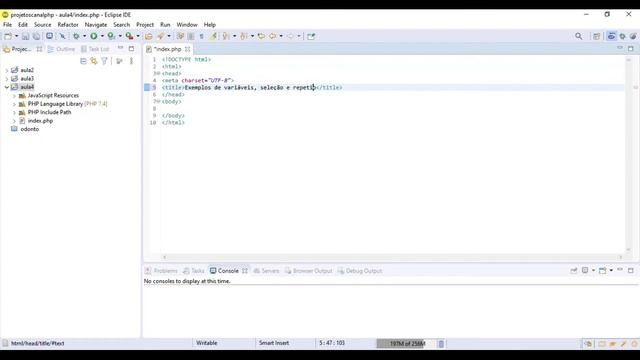Minimize the Project Explorer panel
Screen dimensions: 640x360
point(120,49)
